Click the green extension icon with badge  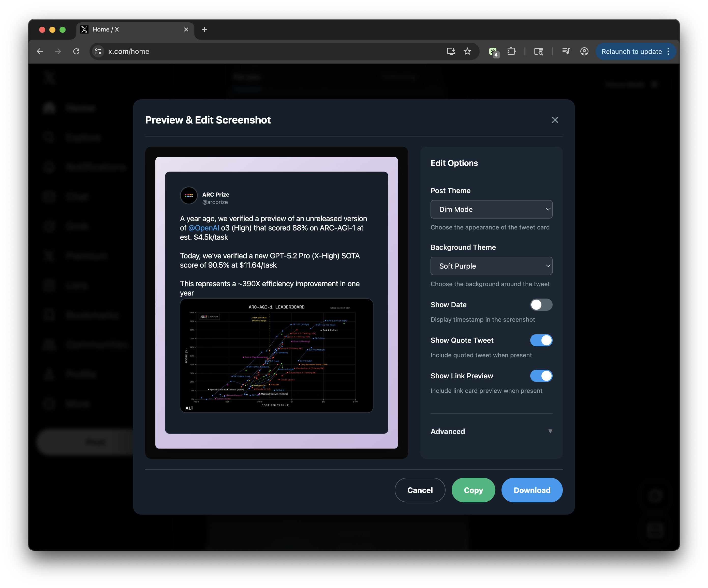tap(493, 52)
